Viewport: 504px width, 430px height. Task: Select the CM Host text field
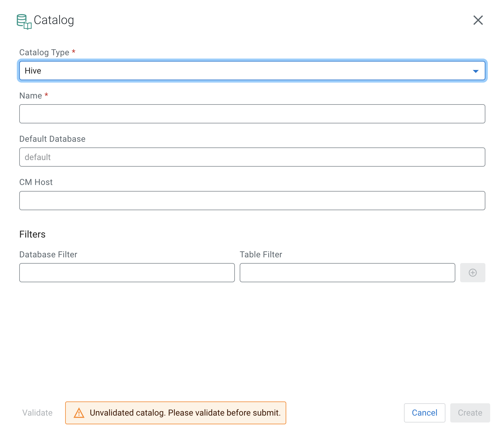pyautogui.click(x=252, y=201)
